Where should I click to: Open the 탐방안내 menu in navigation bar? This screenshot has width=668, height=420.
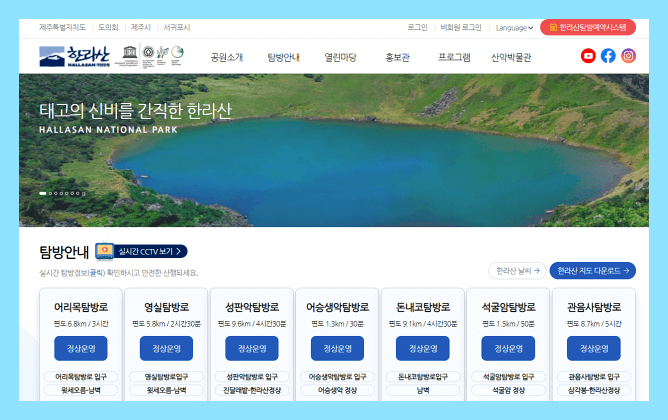click(283, 57)
